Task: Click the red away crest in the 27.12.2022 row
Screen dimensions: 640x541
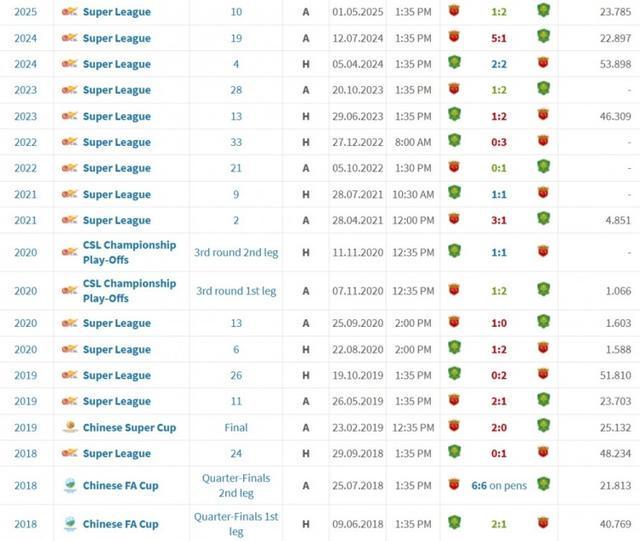Action: 543,141
